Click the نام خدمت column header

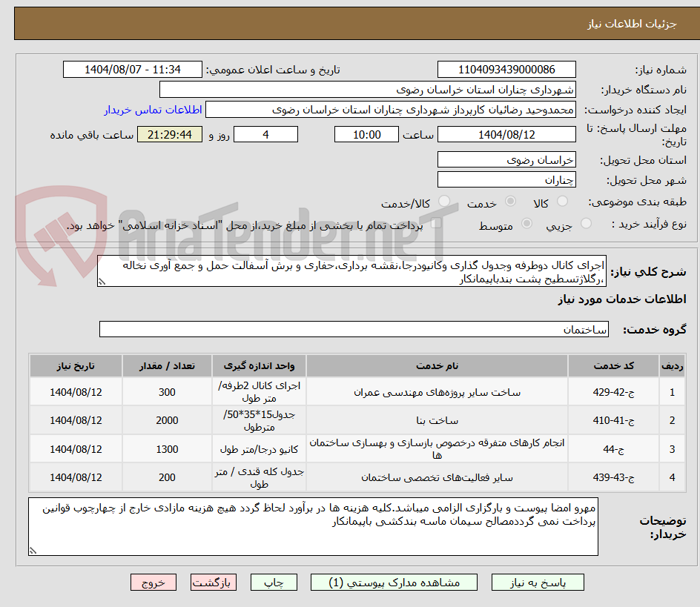(437, 366)
